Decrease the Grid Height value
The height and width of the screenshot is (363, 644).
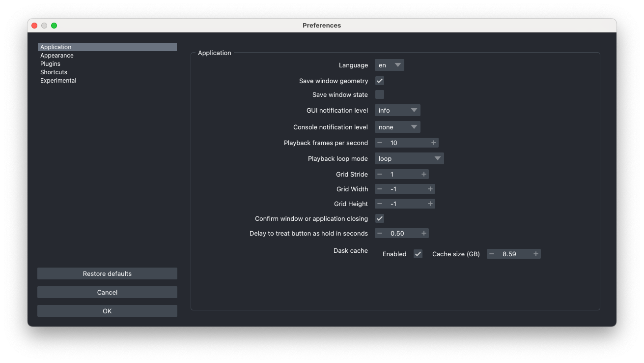[379, 203]
